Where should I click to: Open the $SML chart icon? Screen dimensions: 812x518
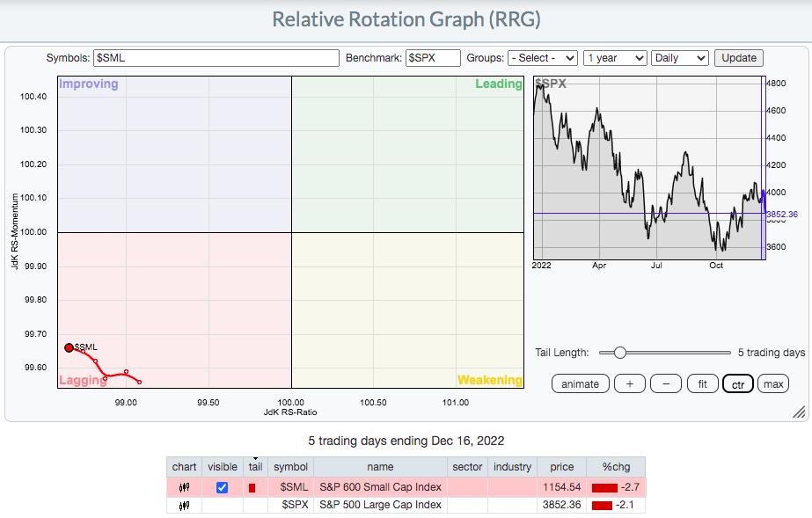click(184, 487)
